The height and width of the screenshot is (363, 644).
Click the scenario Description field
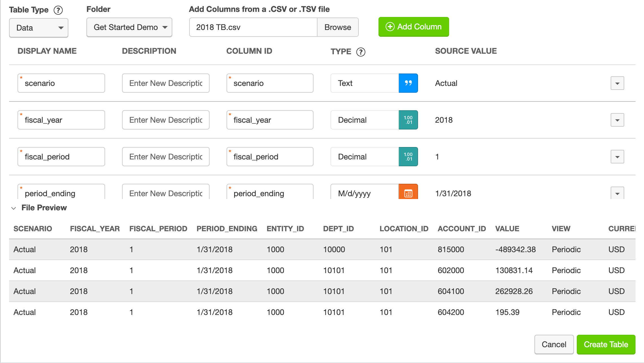(x=166, y=83)
